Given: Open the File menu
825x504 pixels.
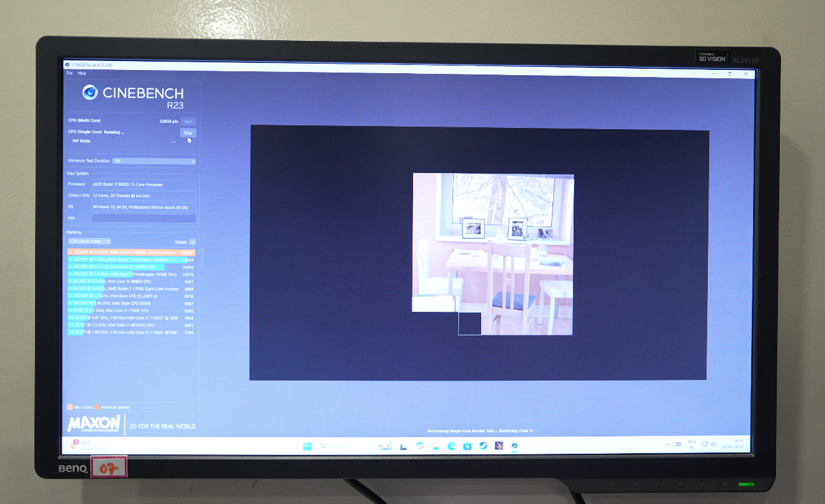Looking at the screenshot, I should pos(70,73).
